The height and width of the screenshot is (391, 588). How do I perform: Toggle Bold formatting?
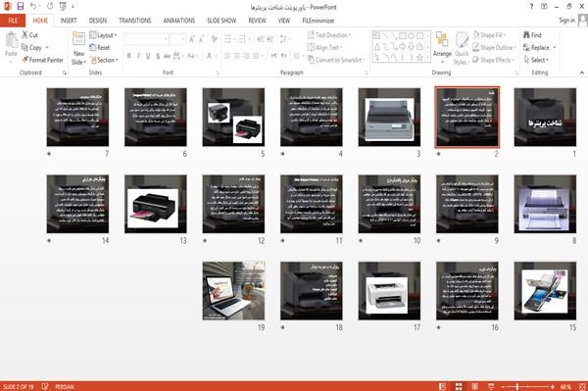[x=129, y=56]
